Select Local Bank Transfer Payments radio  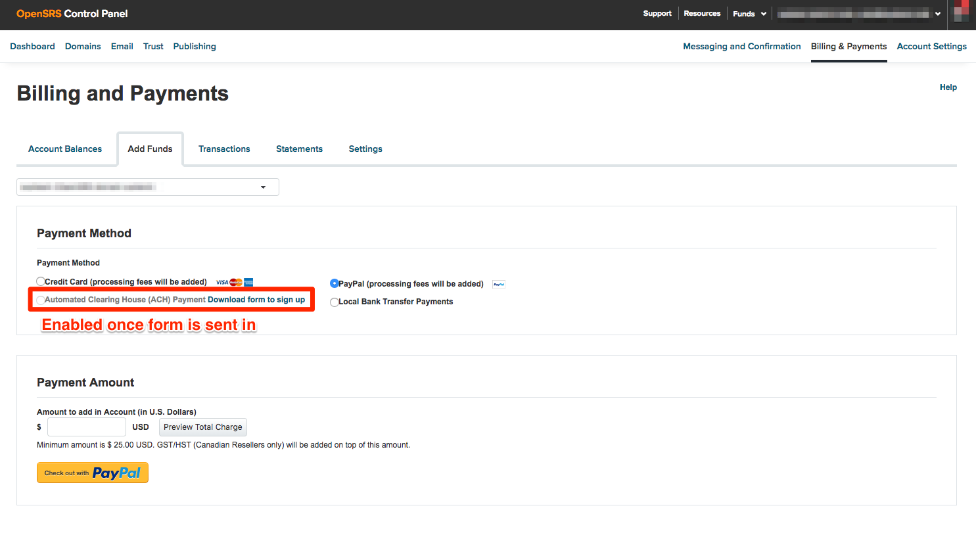point(335,302)
